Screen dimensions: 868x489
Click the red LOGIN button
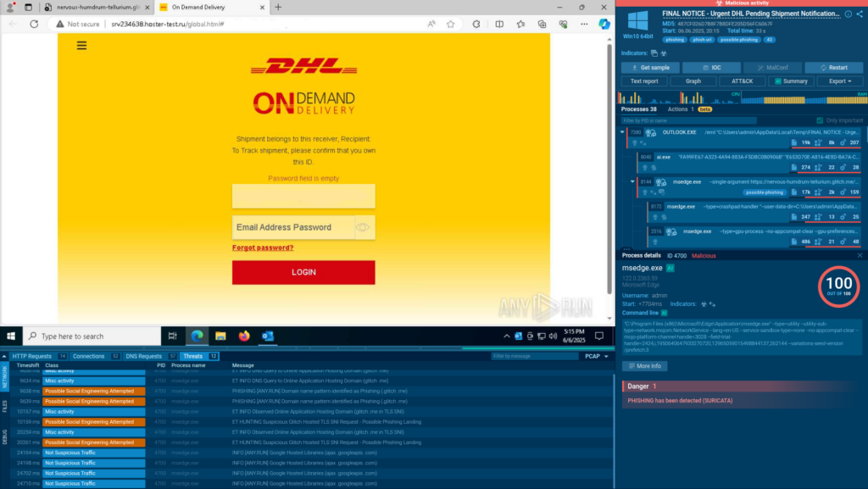(x=303, y=272)
